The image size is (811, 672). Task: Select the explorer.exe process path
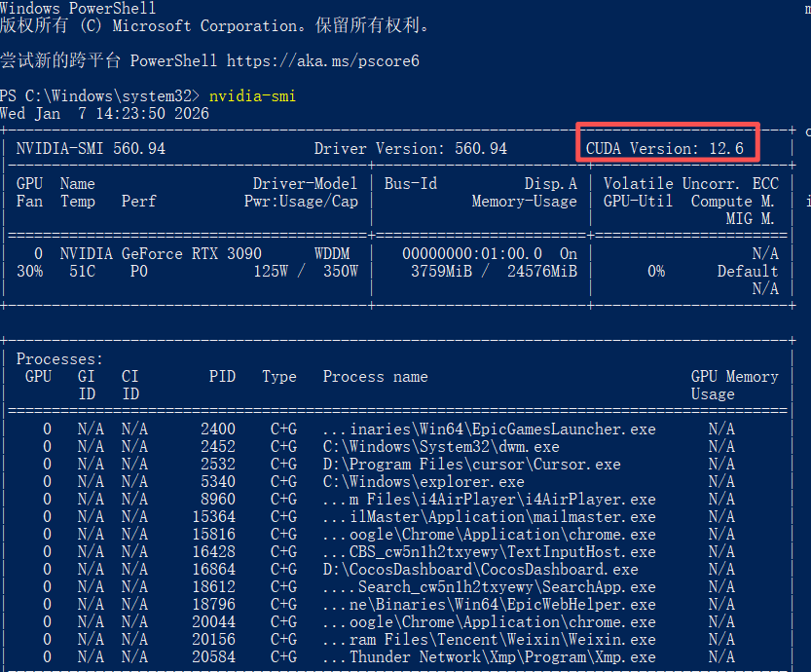click(x=424, y=482)
